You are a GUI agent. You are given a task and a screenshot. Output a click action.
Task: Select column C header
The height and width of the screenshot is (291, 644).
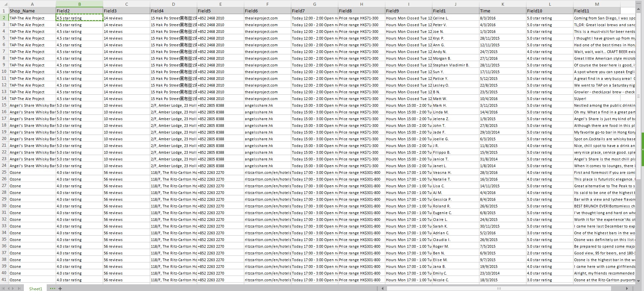[x=127, y=4]
